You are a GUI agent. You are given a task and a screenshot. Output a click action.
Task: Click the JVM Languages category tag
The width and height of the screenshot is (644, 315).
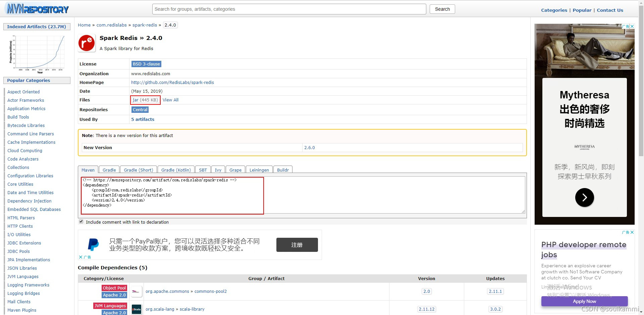click(x=110, y=306)
